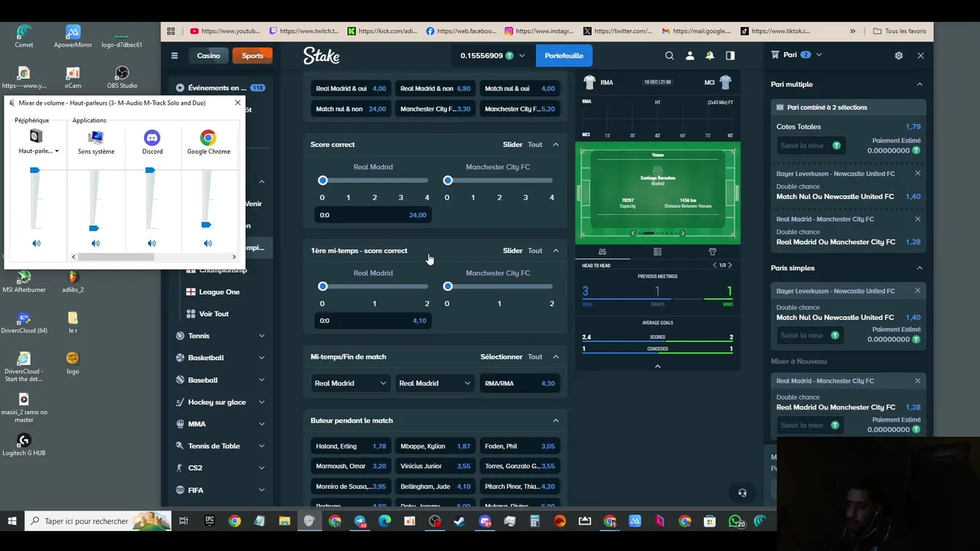Select Tout view for Mi-temps/Fin de match

(x=534, y=357)
